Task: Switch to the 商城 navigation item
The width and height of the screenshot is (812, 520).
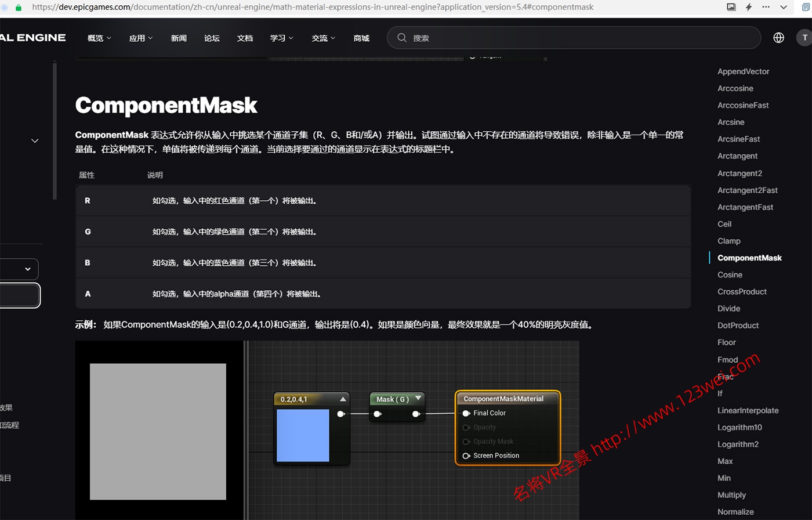Action: [361, 38]
